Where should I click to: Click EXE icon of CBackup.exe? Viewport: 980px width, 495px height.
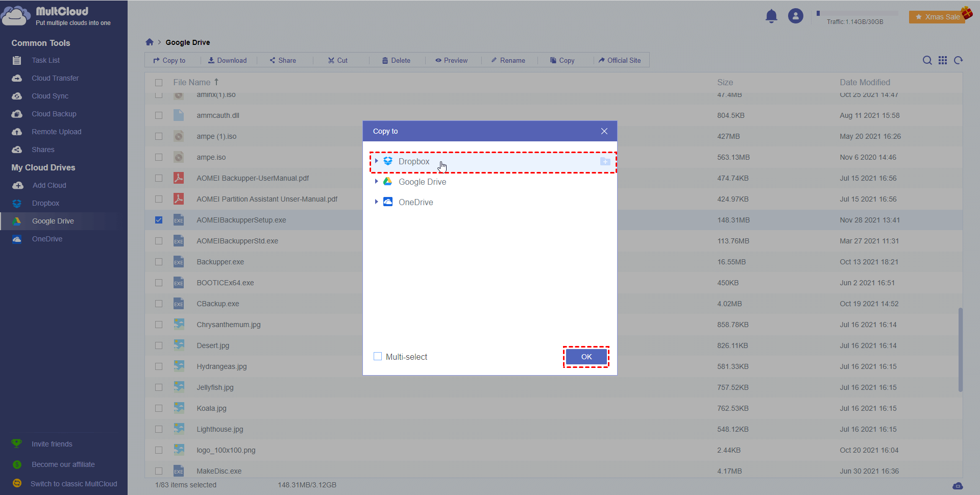tap(179, 304)
